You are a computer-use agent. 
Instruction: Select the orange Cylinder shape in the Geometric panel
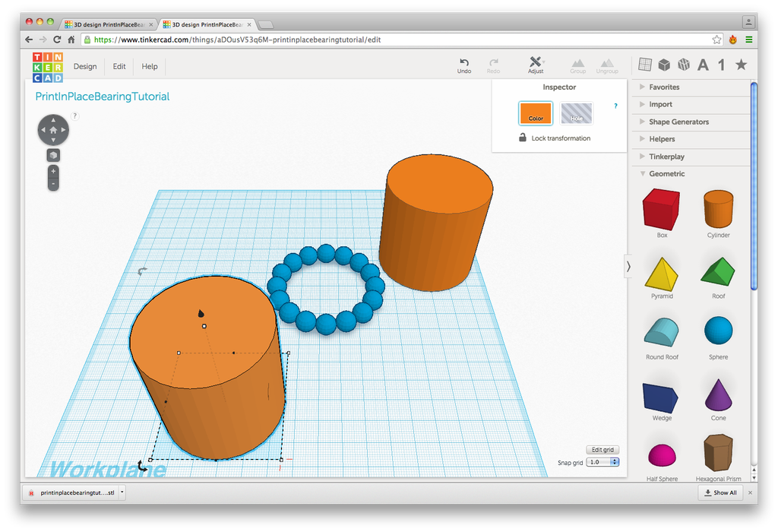coord(718,209)
